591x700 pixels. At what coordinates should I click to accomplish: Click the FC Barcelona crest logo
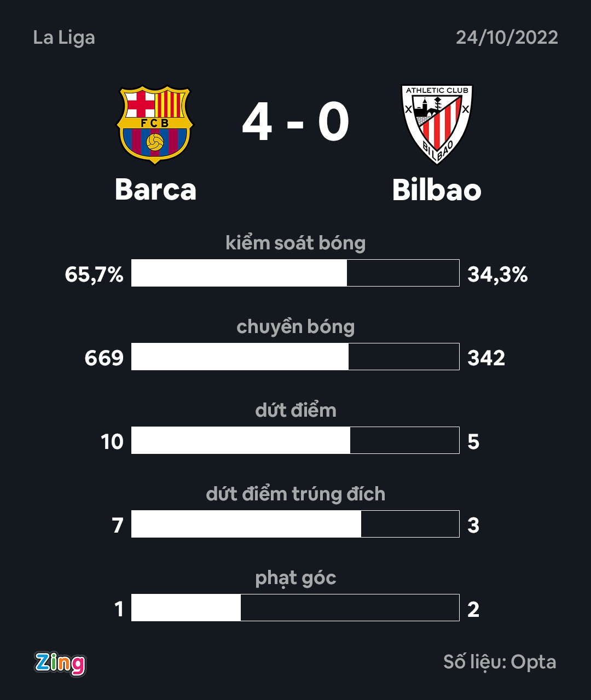tap(155, 125)
